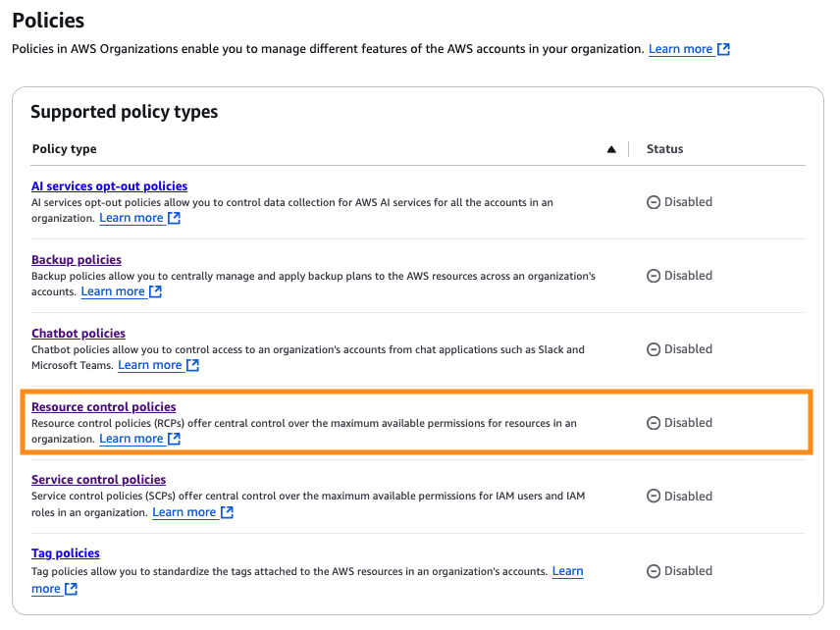Click the sort arrow in the Policy type column header
The width and height of the screenshot is (840, 630).
[611, 148]
